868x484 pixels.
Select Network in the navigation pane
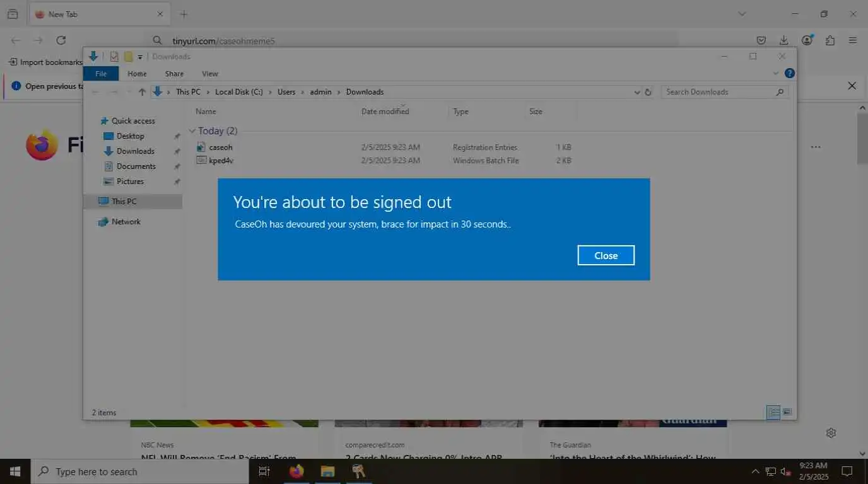coord(126,222)
